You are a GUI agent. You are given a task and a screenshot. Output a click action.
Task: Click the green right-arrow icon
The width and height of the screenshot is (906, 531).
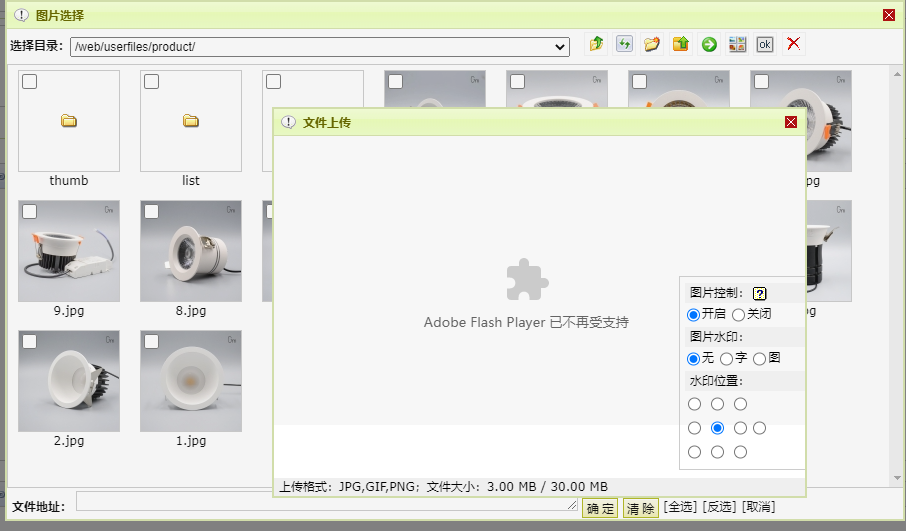[x=709, y=44]
